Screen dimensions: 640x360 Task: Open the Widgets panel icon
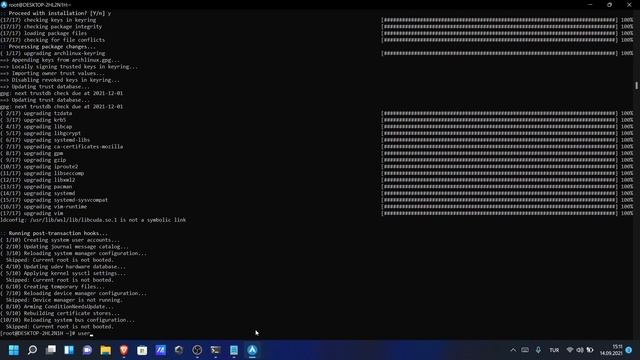[x=69, y=350]
